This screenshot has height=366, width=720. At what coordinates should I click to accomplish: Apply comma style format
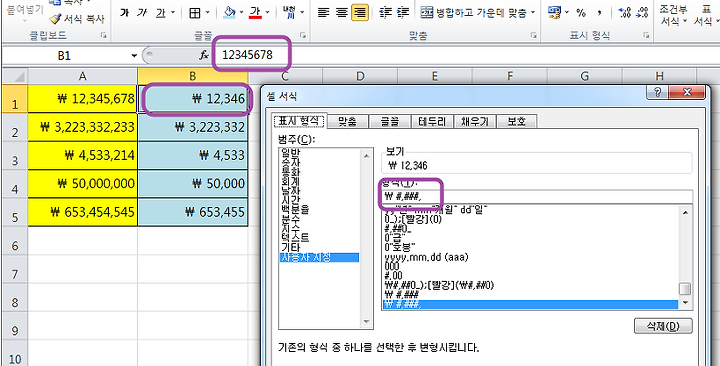pos(599,13)
